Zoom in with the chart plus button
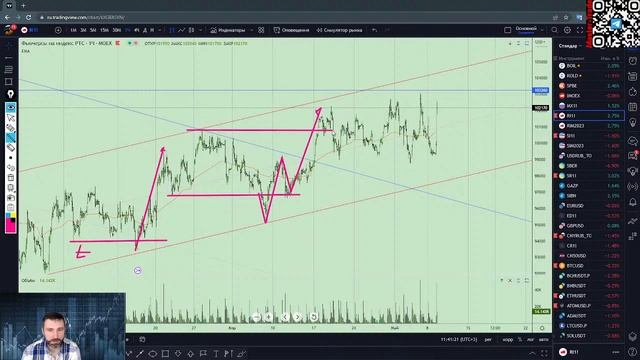The width and height of the screenshot is (640, 360). (269, 317)
